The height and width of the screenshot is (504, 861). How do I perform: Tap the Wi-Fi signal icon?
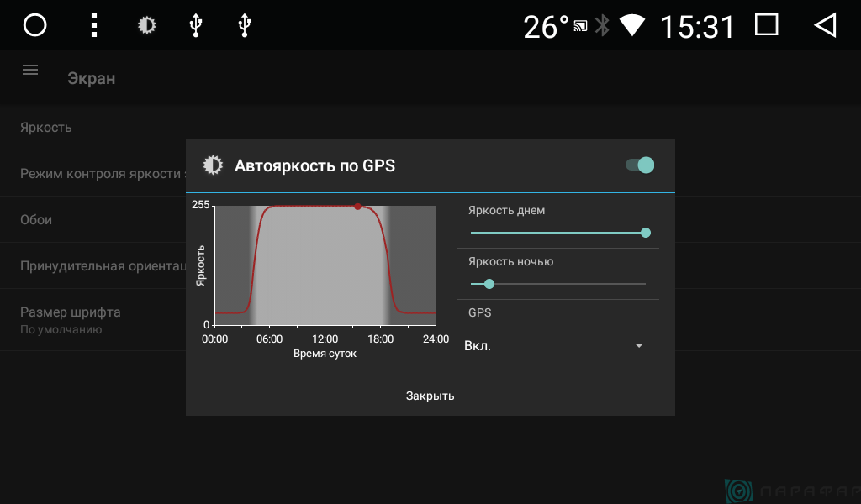point(632,26)
